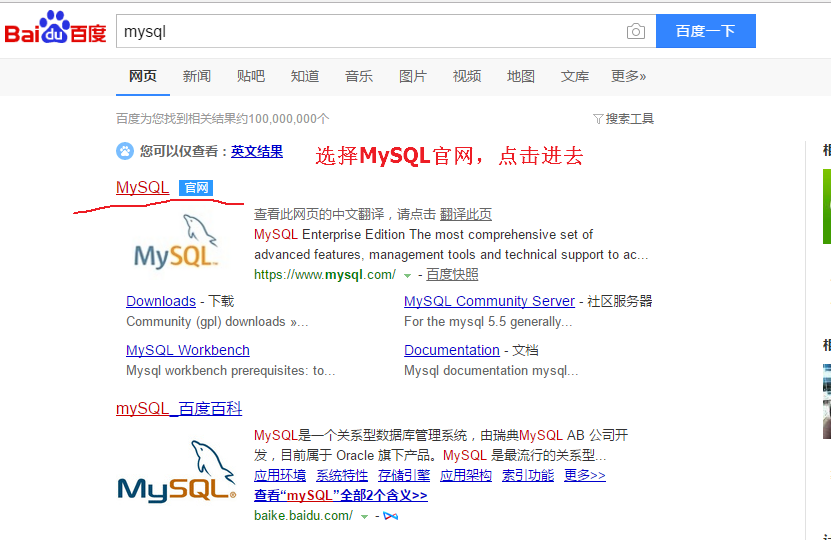Viewport: 831px width, 540px height.
Task: Click the text 'For the mysql 5.5 generally...'
Action: click(488, 322)
